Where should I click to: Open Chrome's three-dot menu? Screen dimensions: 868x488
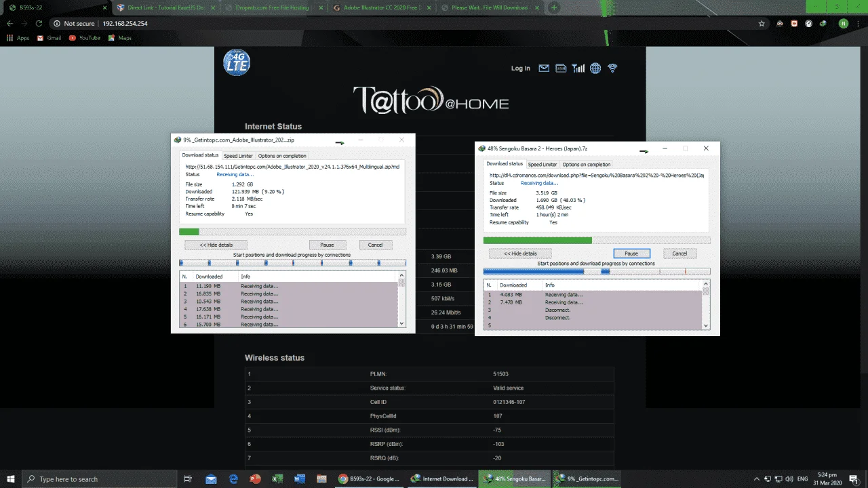(858, 23)
